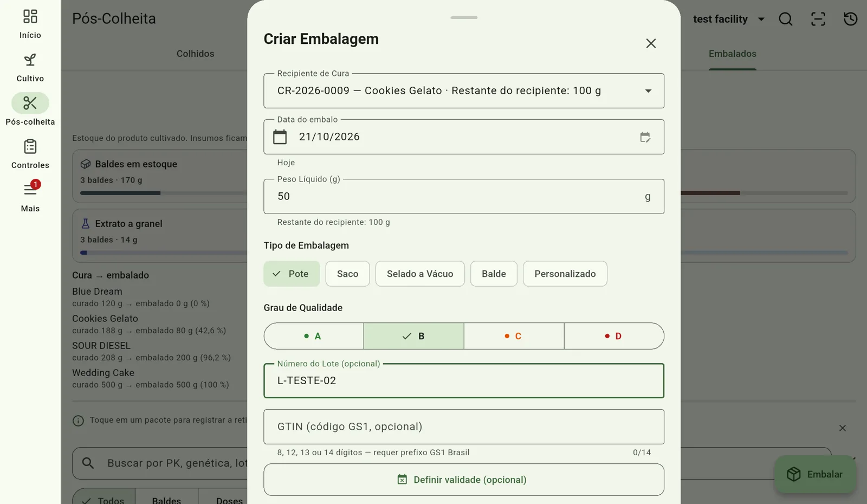Click the dialog drag handle at top
The height and width of the screenshot is (504, 867).
click(464, 17)
